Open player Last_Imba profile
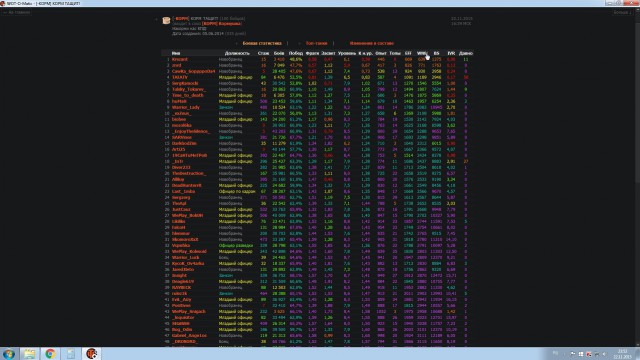 183,191
